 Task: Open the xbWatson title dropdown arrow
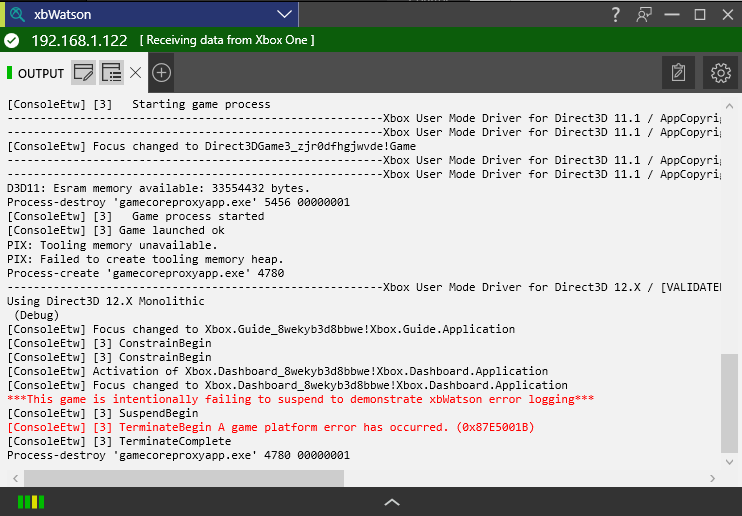coord(284,14)
